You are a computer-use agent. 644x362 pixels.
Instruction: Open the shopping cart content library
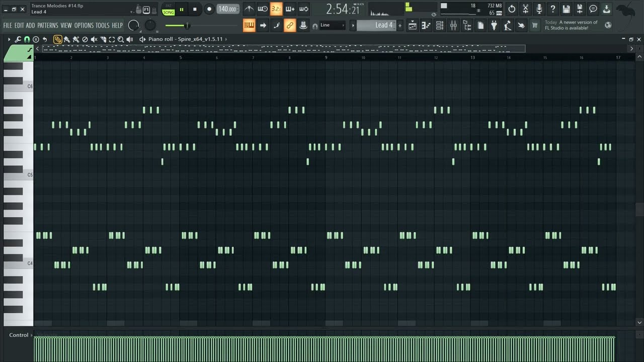tap(535, 26)
